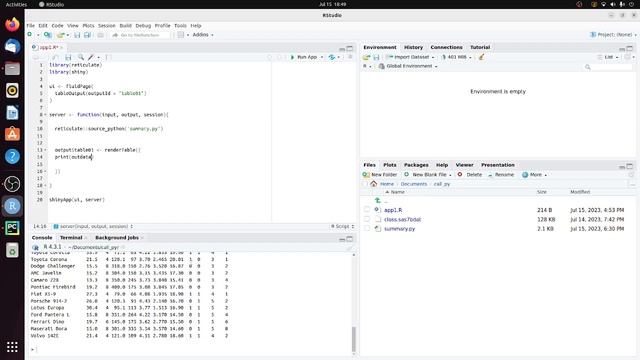Image resolution: width=640 pixels, height=360 pixels.
Task: Click the code tools magic wand icon
Action: coord(91,57)
